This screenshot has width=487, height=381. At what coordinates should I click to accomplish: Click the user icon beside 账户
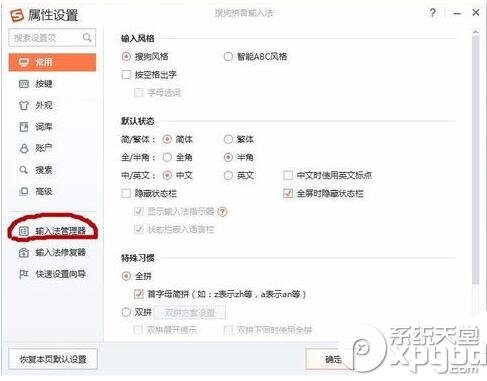coord(24,148)
